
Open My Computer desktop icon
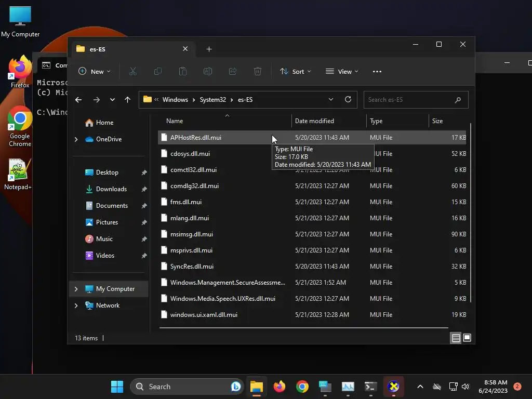pos(20,21)
